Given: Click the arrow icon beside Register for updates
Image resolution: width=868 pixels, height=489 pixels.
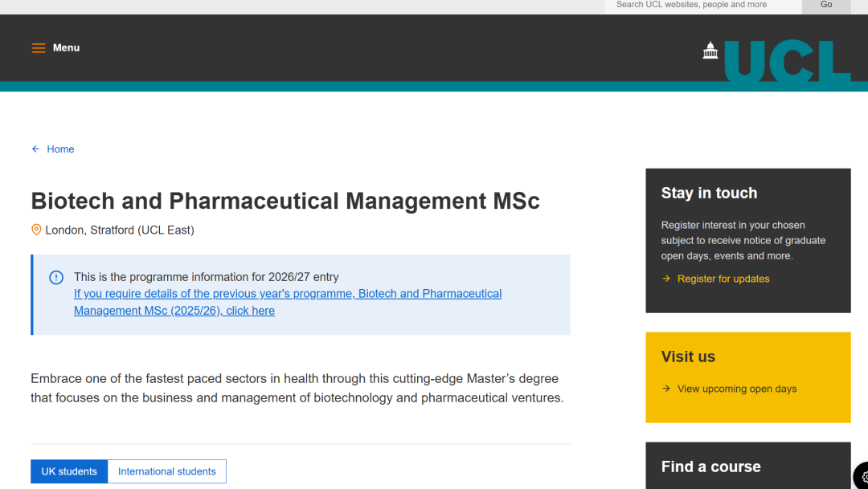Looking at the screenshot, I should (x=666, y=279).
